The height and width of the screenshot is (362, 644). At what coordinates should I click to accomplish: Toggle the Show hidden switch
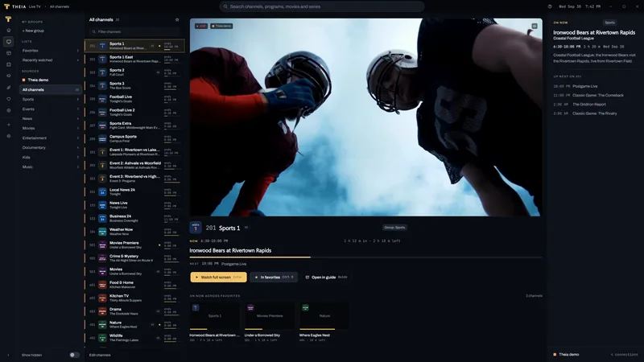(74, 355)
